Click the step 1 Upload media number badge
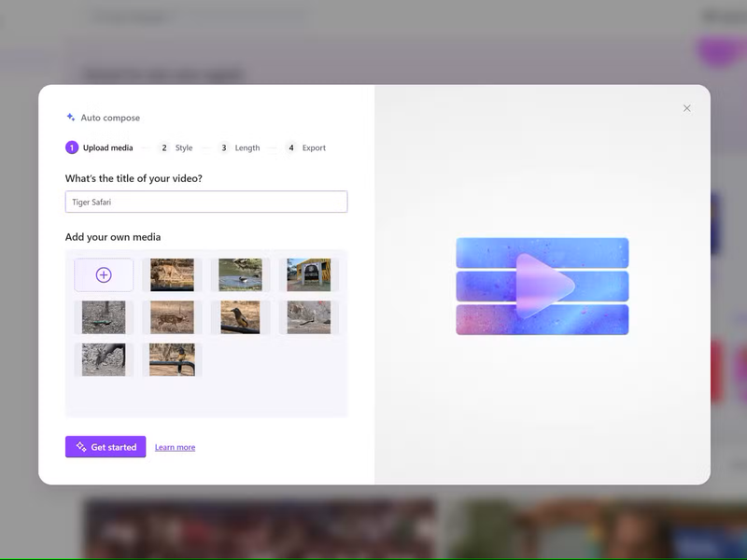 tap(72, 147)
